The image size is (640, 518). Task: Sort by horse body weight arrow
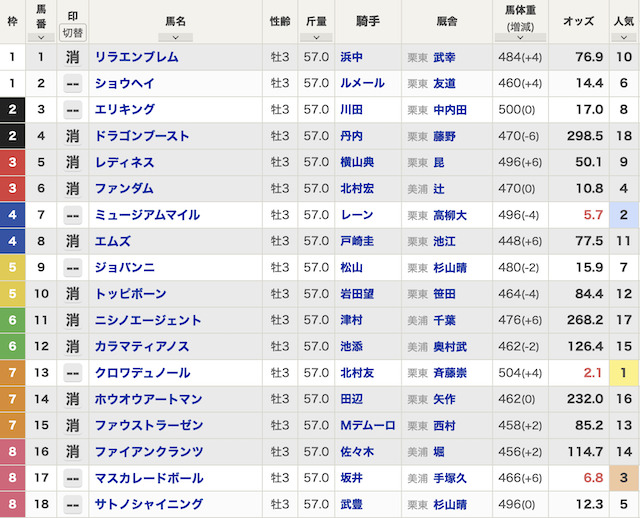(520, 38)
